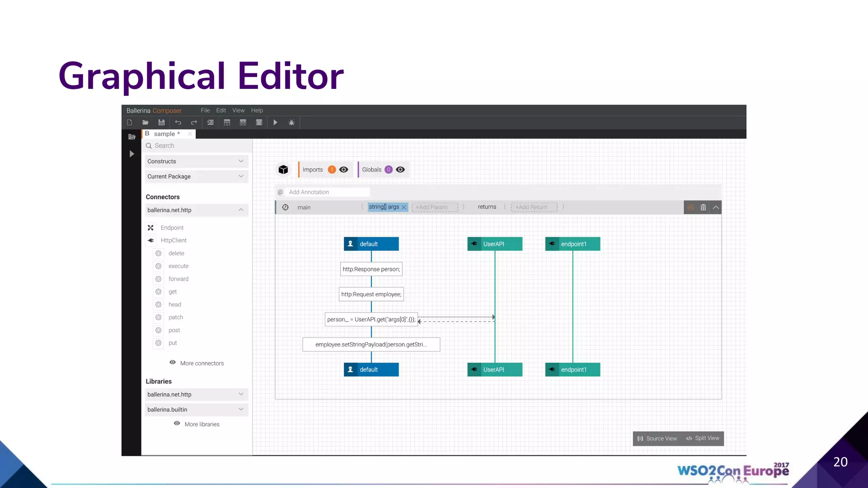Show More connectors
Image resolution: width=868 pixels, height=488 pixels.
tap(197, 363)
